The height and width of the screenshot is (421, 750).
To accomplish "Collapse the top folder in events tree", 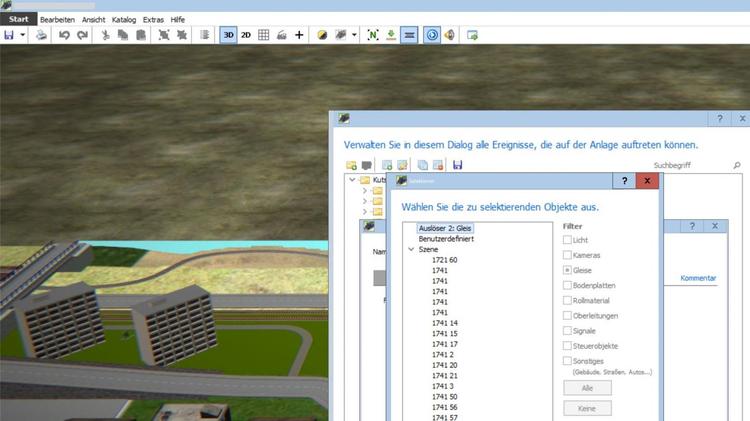I will (352, 180).
